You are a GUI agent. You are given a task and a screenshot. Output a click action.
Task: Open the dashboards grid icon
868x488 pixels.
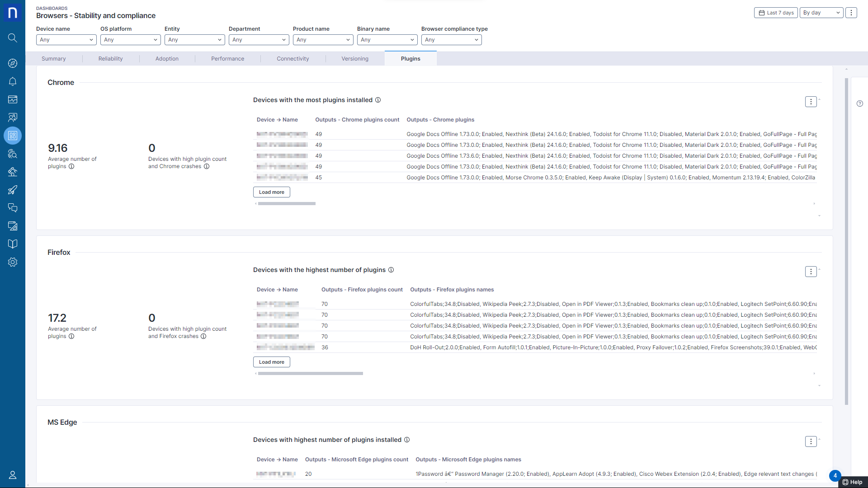13,136
